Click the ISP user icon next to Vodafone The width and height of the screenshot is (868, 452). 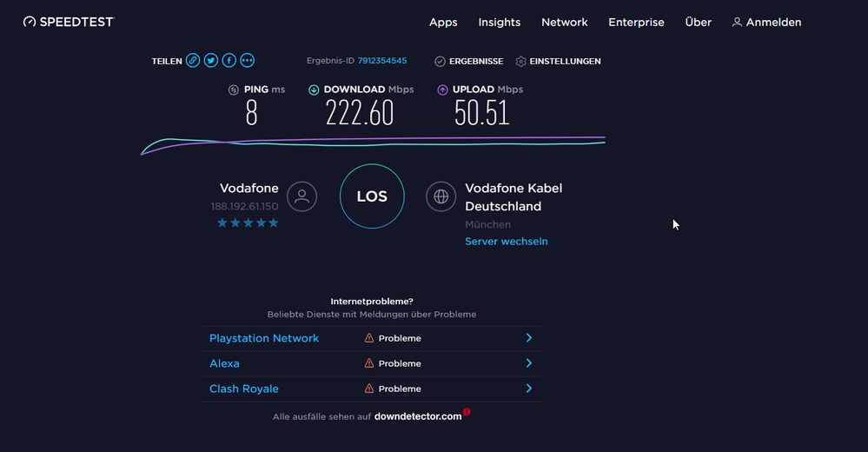pos(302,196)
